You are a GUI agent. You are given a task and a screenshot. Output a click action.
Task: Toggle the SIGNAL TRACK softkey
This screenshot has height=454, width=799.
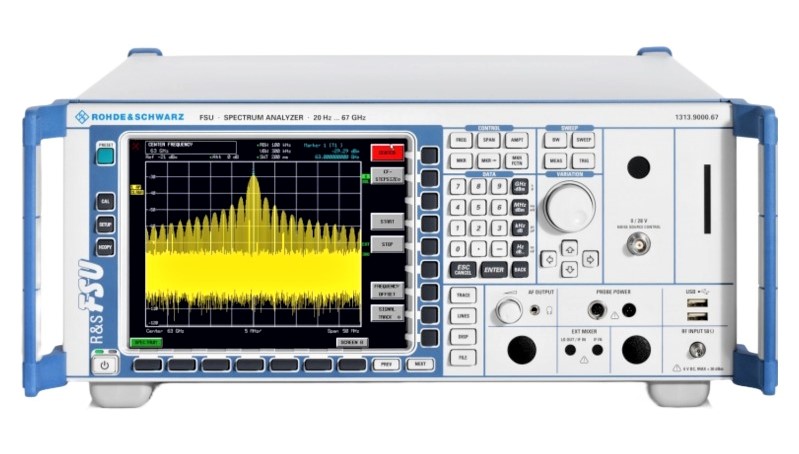click(386, 314)
